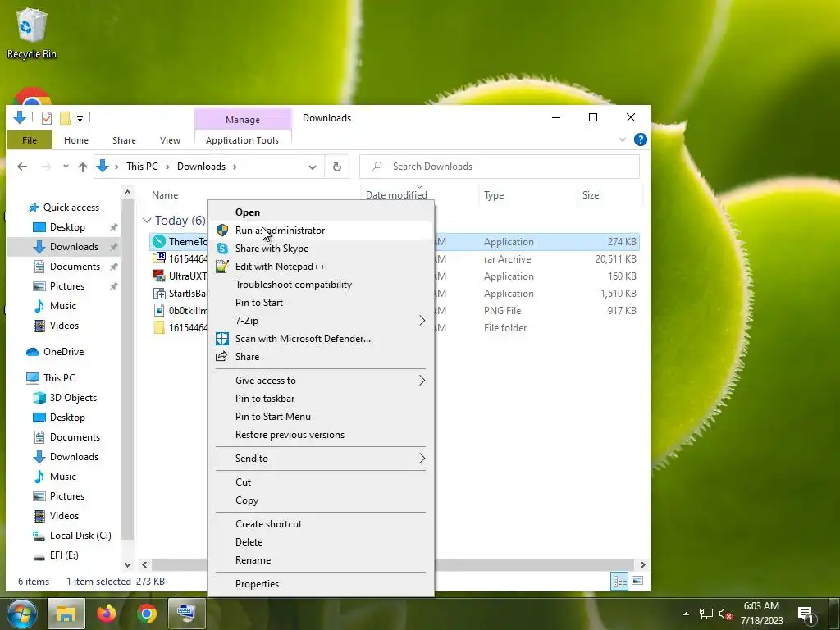Switch to the Home ribbon tab
The image size is (840, 630).
[76, 140]
